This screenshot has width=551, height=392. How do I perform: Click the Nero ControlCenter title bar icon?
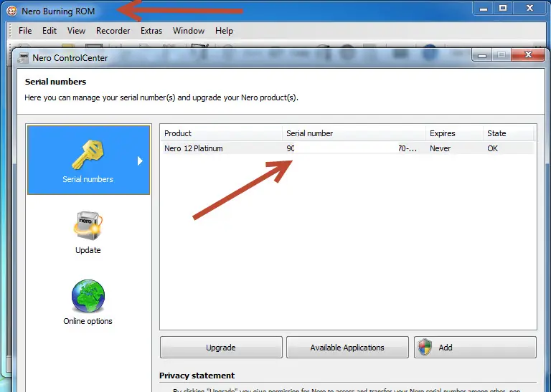point(23,58)
